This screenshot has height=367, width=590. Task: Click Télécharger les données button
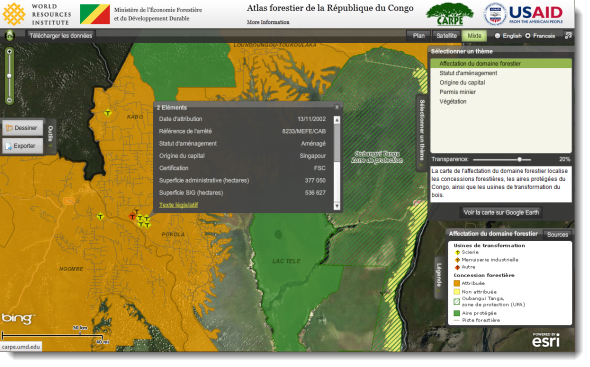click(61, 36)
